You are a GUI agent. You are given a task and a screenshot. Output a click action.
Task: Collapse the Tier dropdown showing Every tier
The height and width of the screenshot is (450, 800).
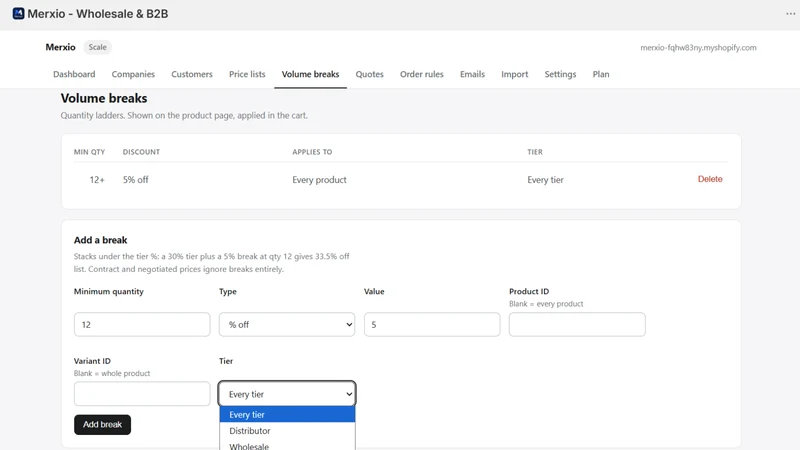click(x=287, y=394)
